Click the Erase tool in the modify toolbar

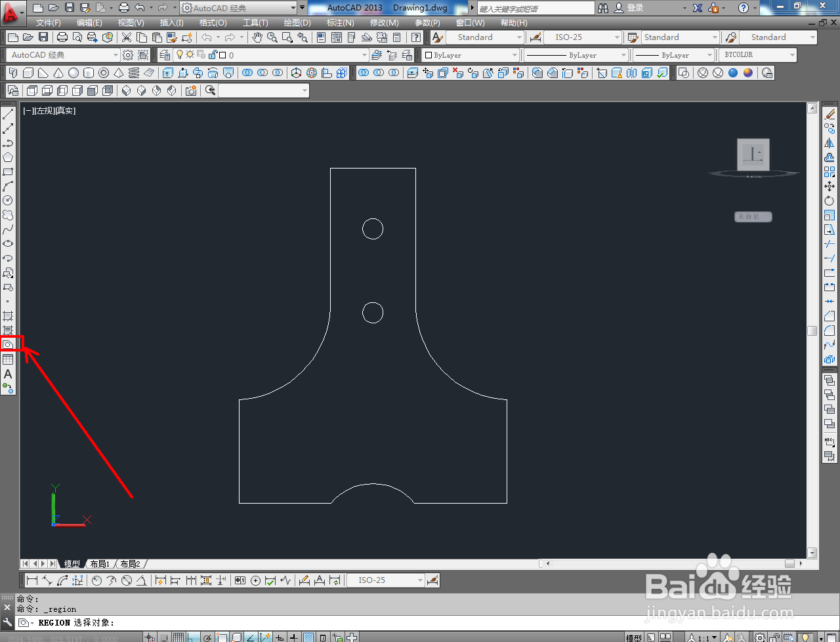tap(829, 114)
